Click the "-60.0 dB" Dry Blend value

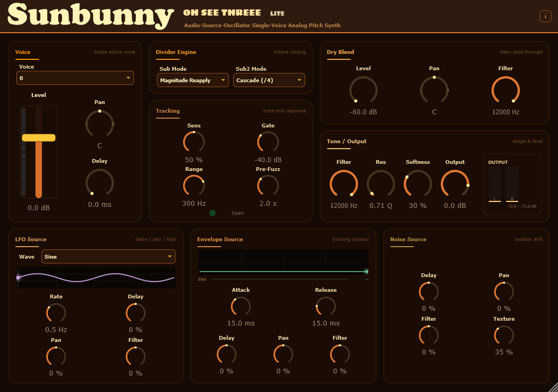(363, 112)
